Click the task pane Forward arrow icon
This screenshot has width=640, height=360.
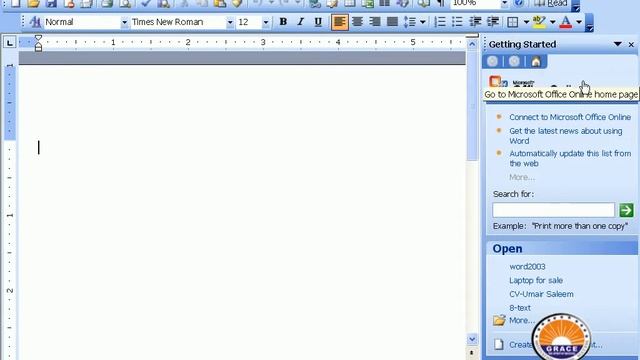pyautogui.click(x=514, y=62)
